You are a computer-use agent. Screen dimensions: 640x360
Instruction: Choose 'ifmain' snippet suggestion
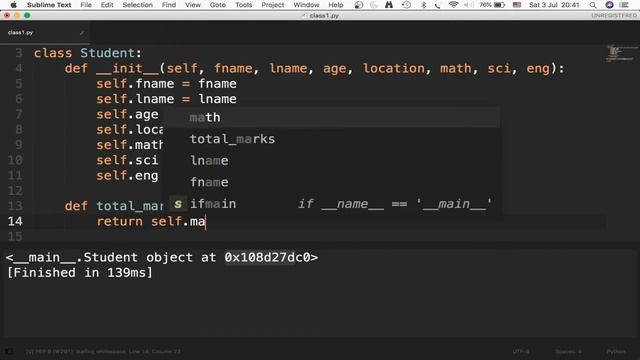[332, 204]
